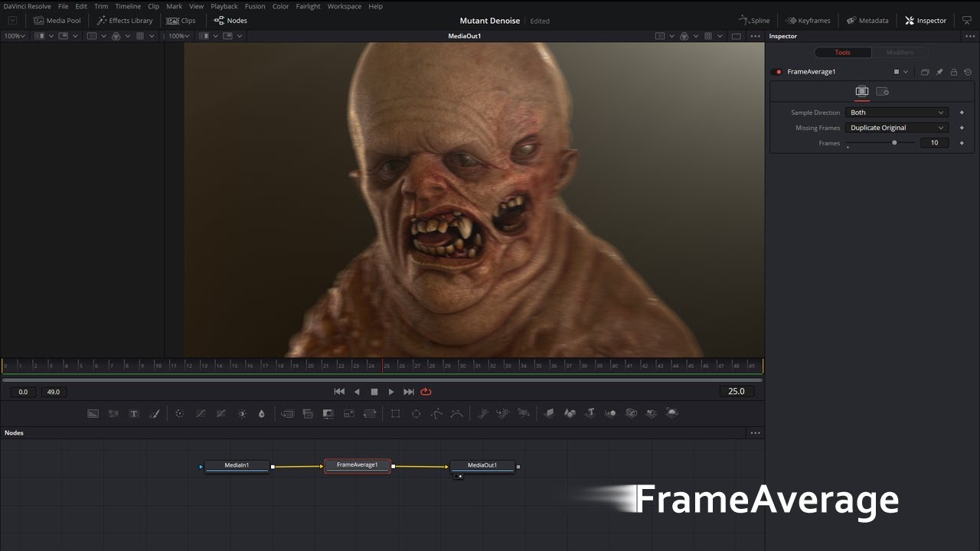Go to last frame
980x551 pixels.
point(409,392)
